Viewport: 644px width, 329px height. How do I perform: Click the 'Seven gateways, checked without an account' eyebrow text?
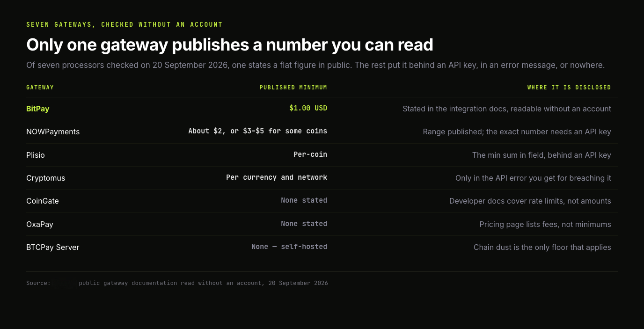pos(124,24)
